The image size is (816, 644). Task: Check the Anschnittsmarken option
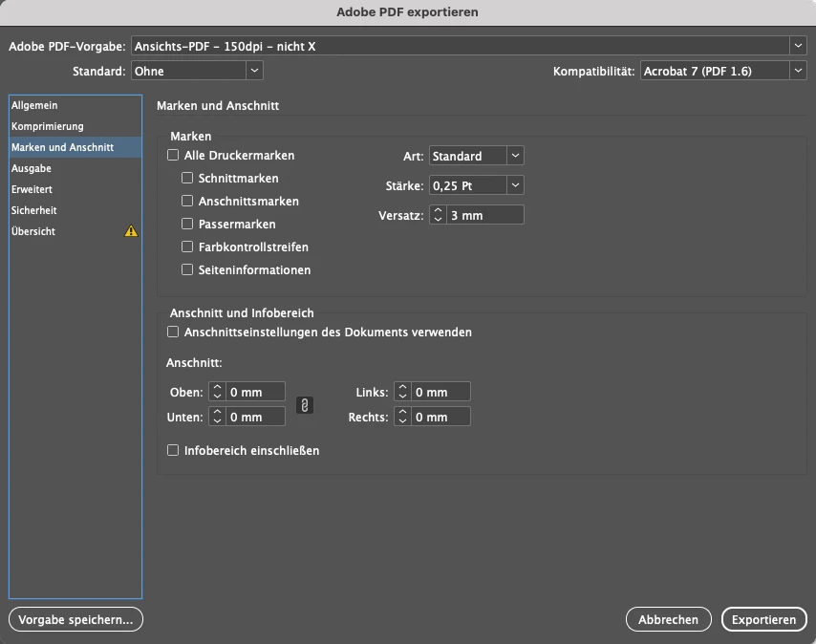(x=187, y=201)
